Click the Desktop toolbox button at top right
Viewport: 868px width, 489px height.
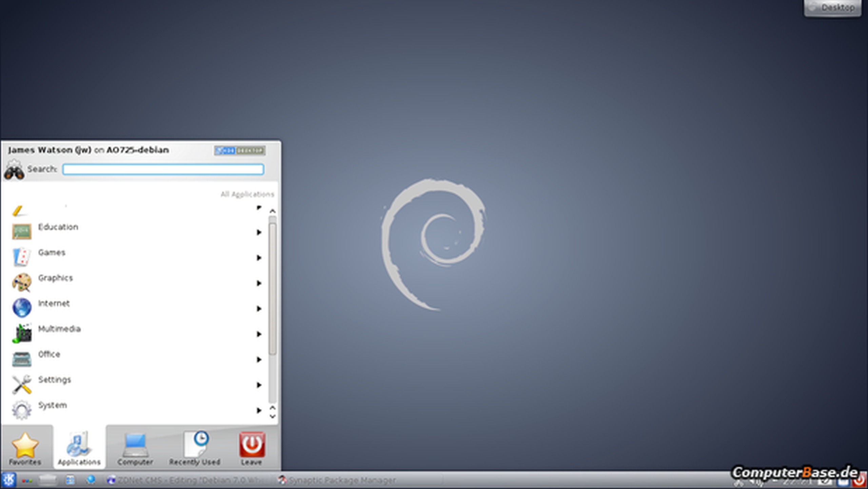coord(833,7)
